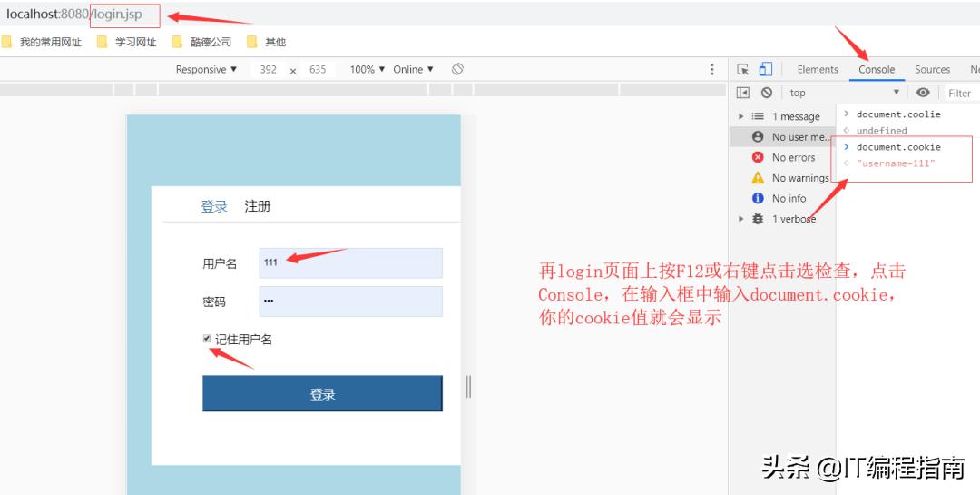Switch to the Console tab
Viewport: 980px width, 495px height.
[877, 69]
